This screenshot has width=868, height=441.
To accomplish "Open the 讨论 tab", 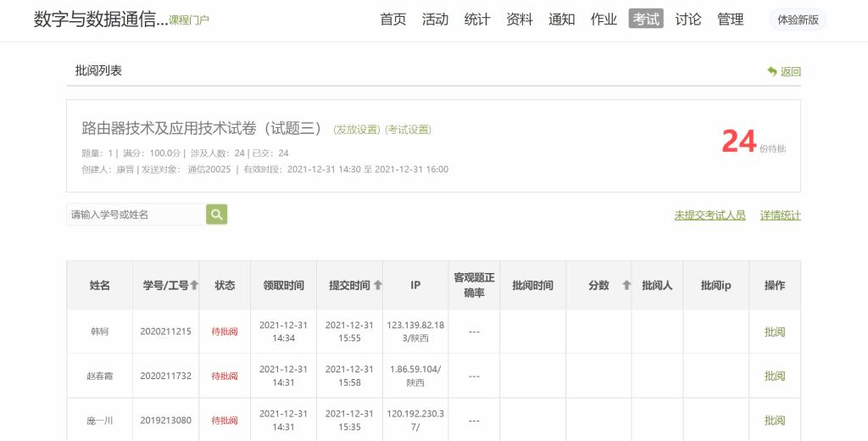I will [687, 20].
